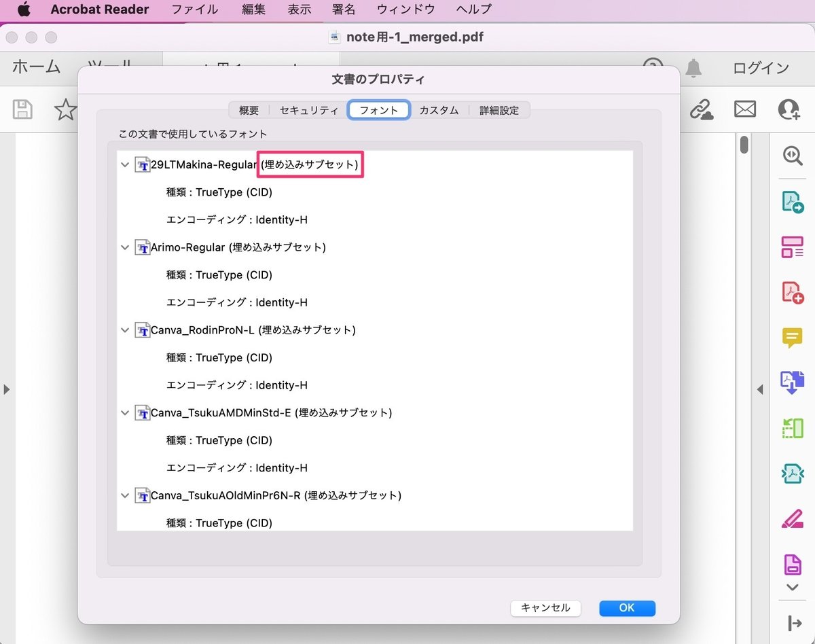The image size is (815, 644).
Task: Open the 署名 menu
Action: [345, 10]
